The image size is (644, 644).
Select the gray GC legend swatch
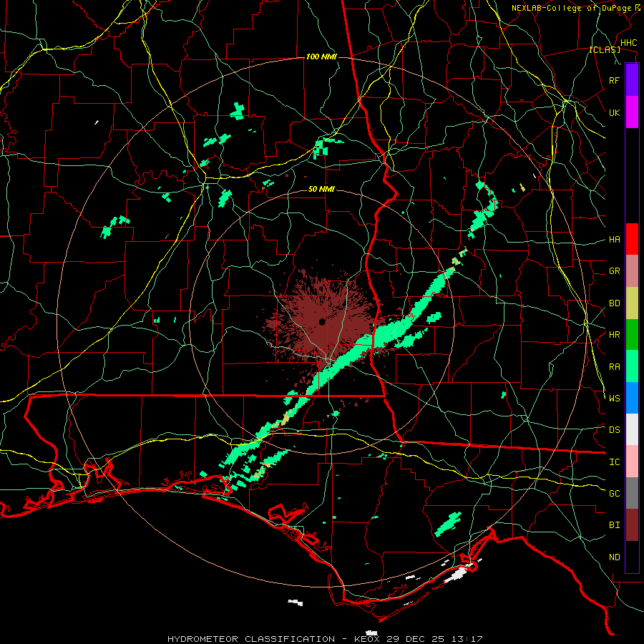click(x=632, y=493)
